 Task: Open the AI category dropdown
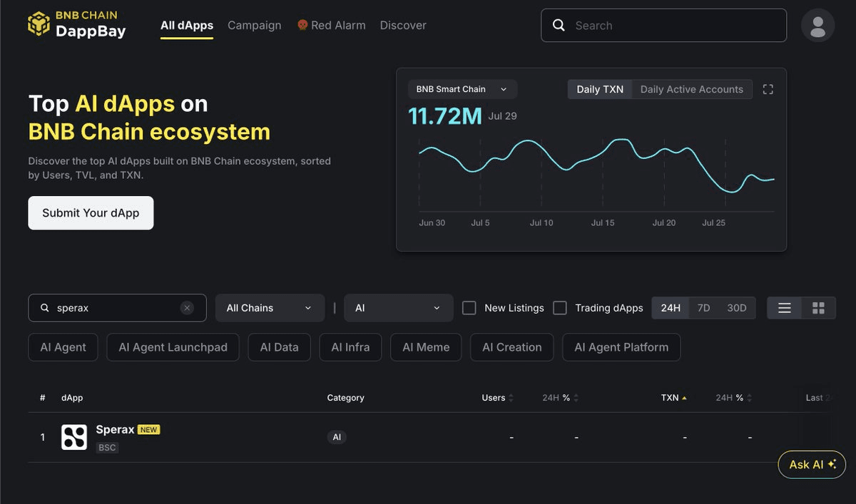click(399, 308)
